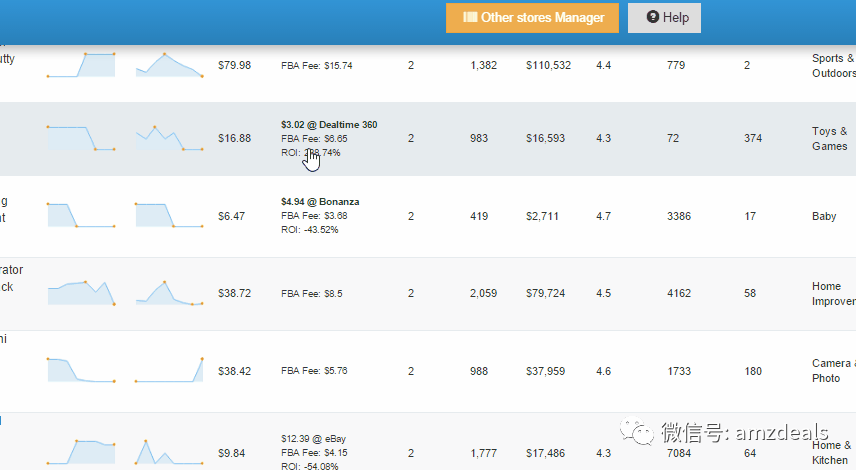The width and height of the screenshot is (856, 470).
Task: Click the ROI: -43.52% value
Action: [310, 230]
